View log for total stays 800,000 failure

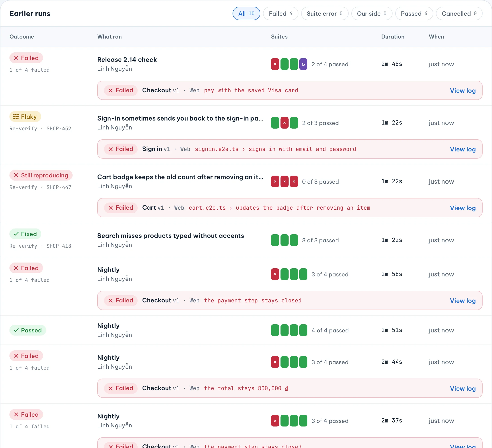462,388
